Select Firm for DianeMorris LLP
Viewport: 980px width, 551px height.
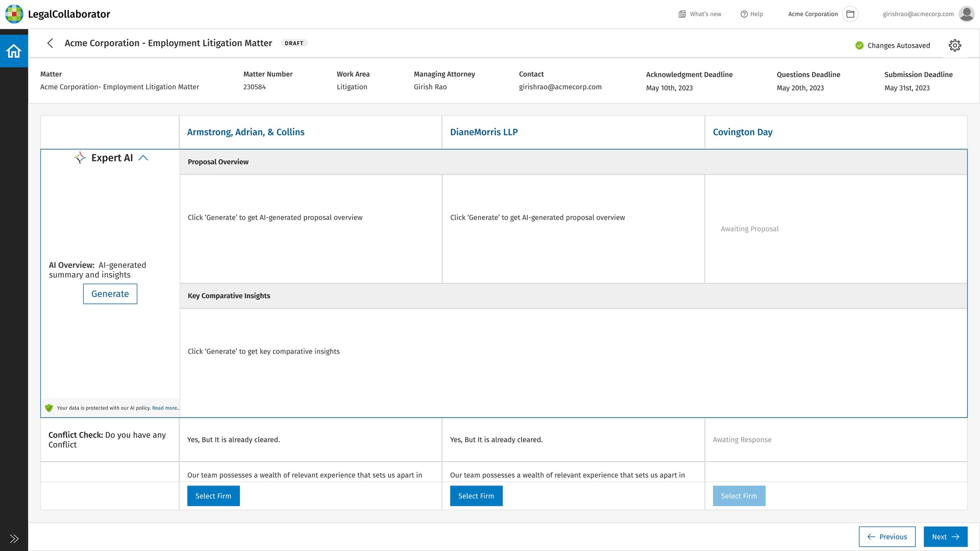tap(476, 496)
